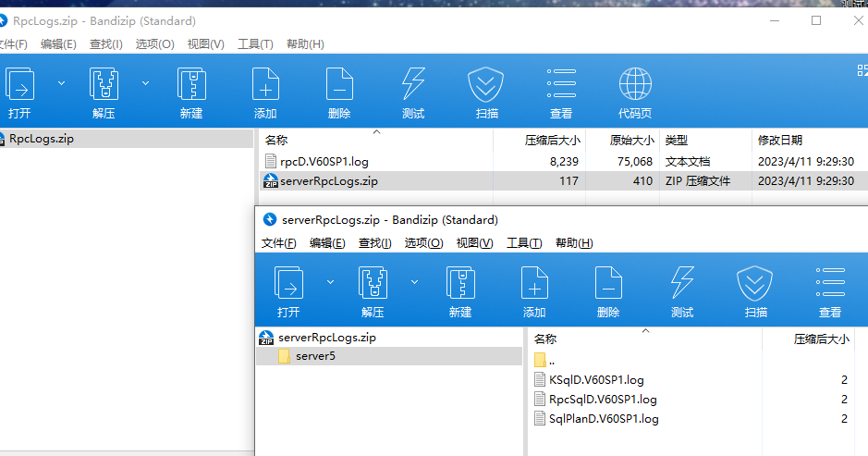The width and height of the screenshot is (868, 456).
Task: Click Open icon in RpcLogs.zip window toolbar
Action: click(20, 84)
